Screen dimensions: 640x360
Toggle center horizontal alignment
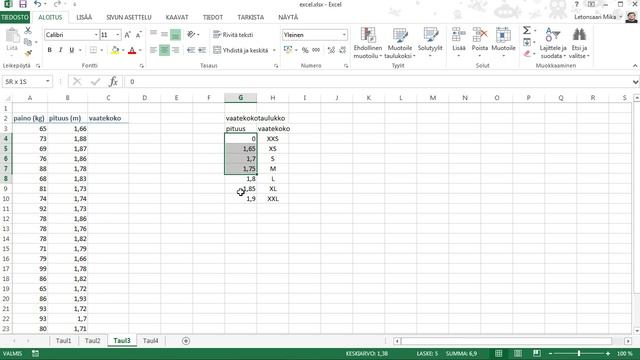coord(164,50)
